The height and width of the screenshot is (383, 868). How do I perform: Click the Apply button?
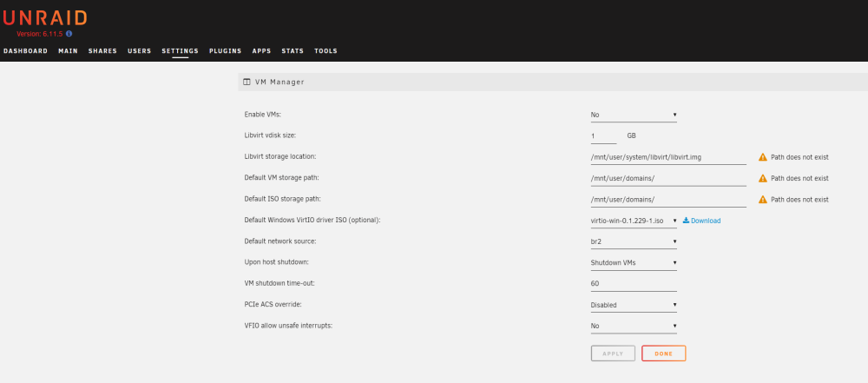click(x=613, y=353)
